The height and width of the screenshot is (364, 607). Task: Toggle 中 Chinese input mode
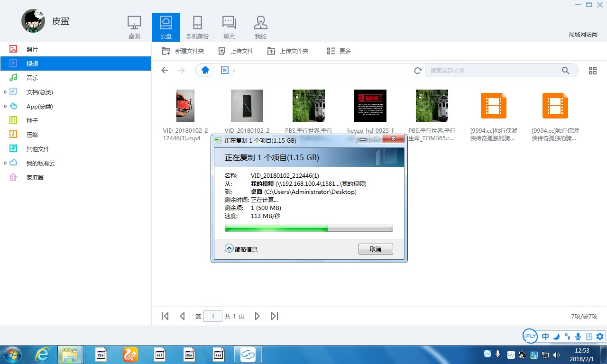tap(545, 337)
